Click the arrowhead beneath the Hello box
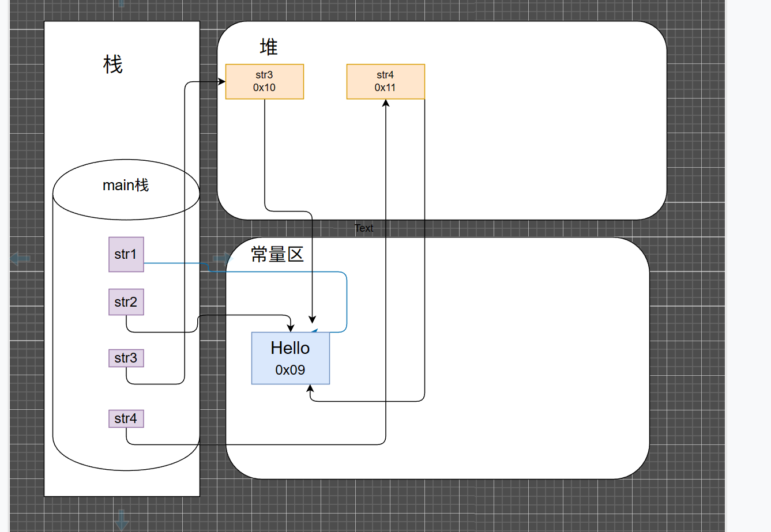 coord(310,389)
